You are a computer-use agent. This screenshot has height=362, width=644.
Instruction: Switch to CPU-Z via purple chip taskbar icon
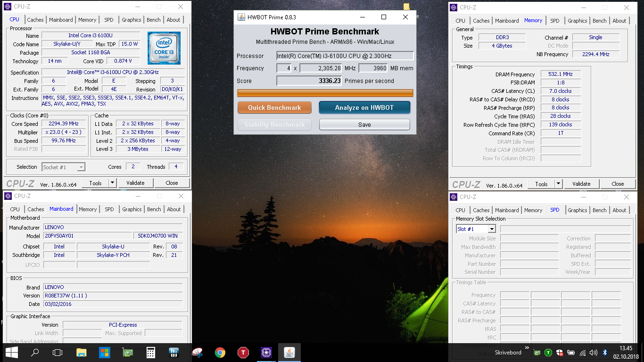266,352
